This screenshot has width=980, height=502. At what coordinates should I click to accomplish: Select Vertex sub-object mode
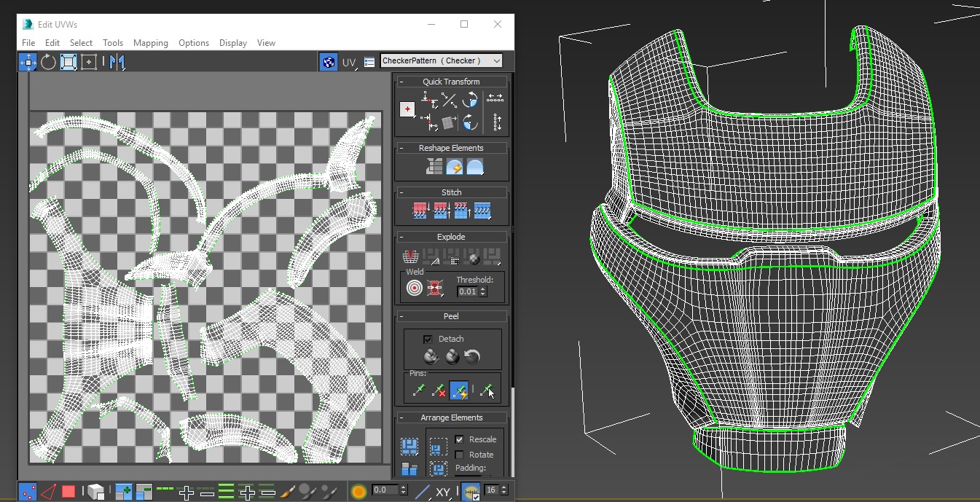tap(28, 491)
